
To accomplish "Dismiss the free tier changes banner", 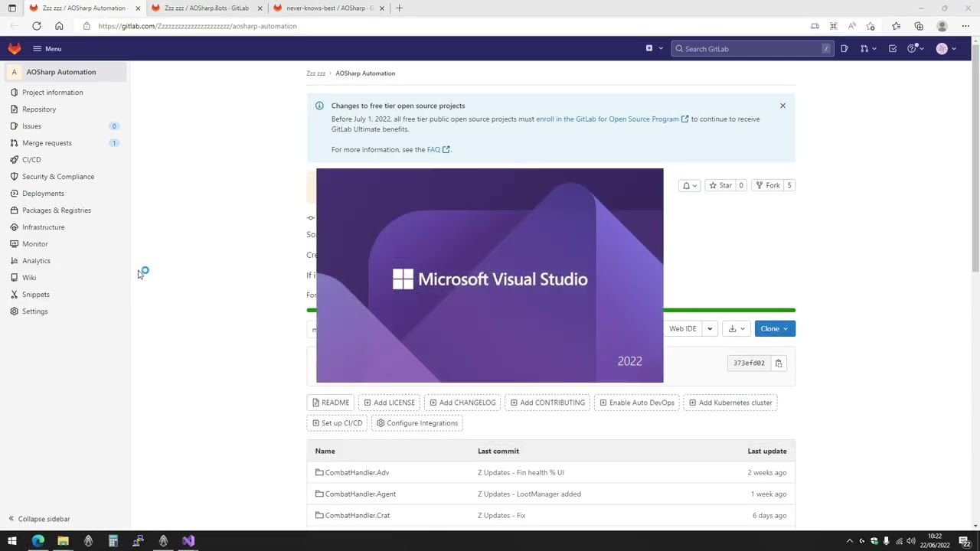I will [x=782, y=106].
